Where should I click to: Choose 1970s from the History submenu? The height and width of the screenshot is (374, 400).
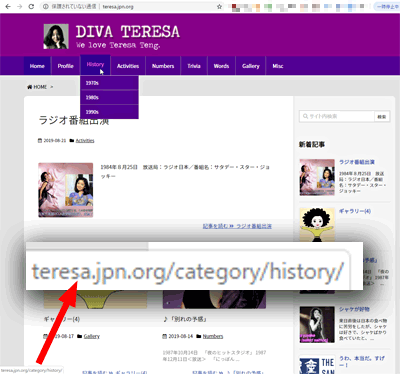point(109,83)
